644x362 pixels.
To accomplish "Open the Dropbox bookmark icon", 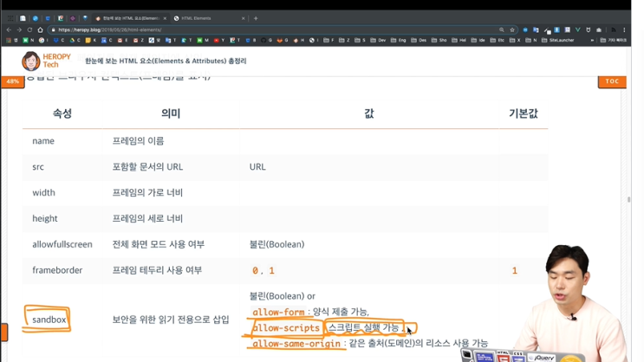I will [x=55, y=40].
